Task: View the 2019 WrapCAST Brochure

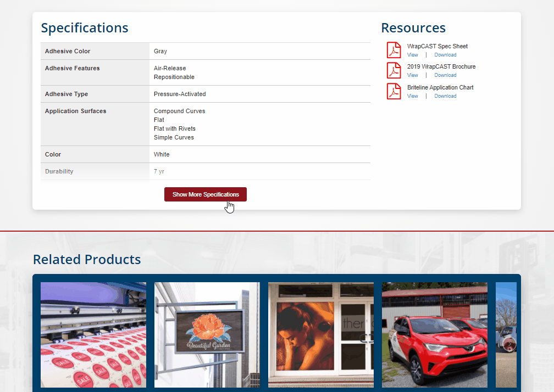Action: point(412,75)
